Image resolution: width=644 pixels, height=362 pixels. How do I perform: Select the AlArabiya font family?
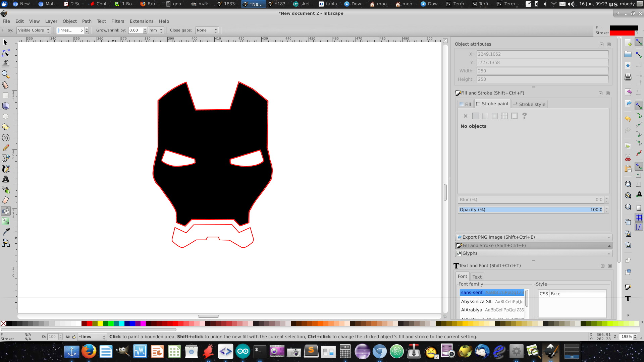coord(492,310)
